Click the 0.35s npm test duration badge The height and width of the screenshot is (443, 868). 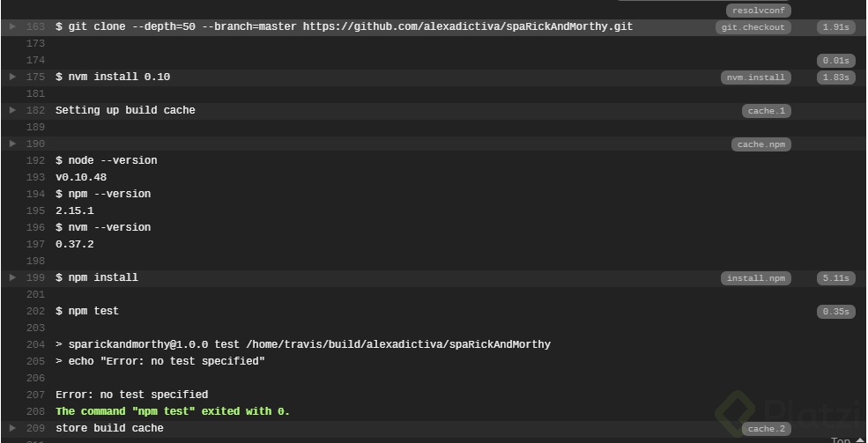pos(835,312)
